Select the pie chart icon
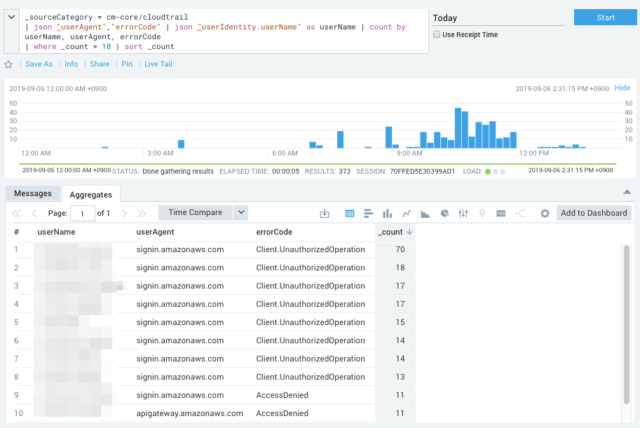This screenshot has height=428, width=640. click(444, 213)
